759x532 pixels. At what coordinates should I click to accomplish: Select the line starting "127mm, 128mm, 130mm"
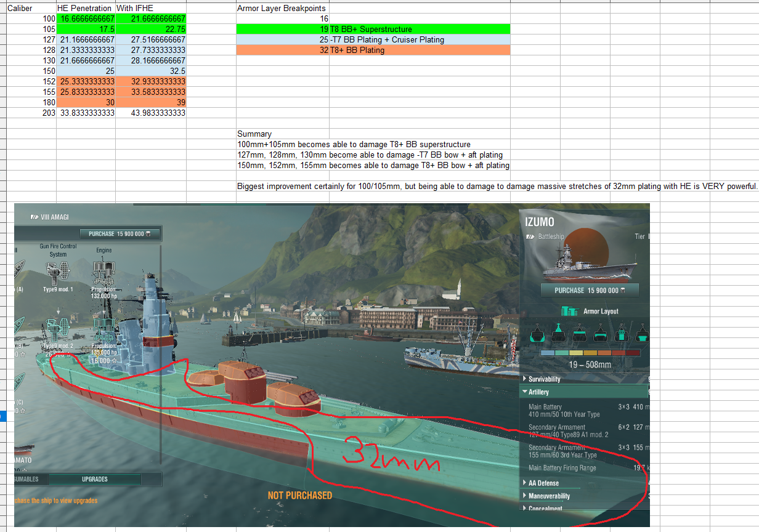point(370,155)
